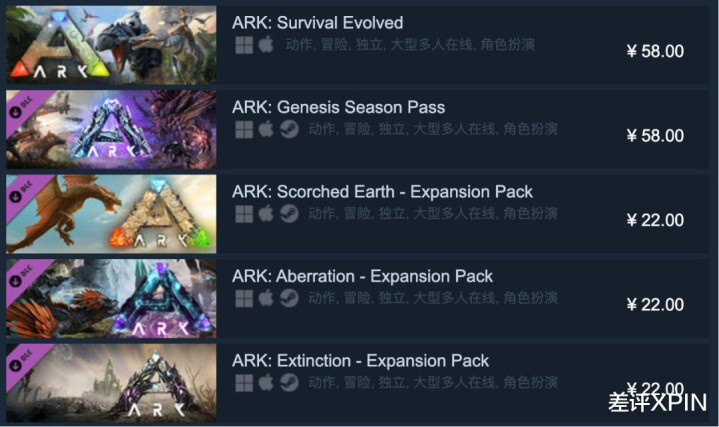Open ARK: Extinction - Expansion Pack title
The image size is (719, 427).
pyautogui.click(x=360, y=360)
